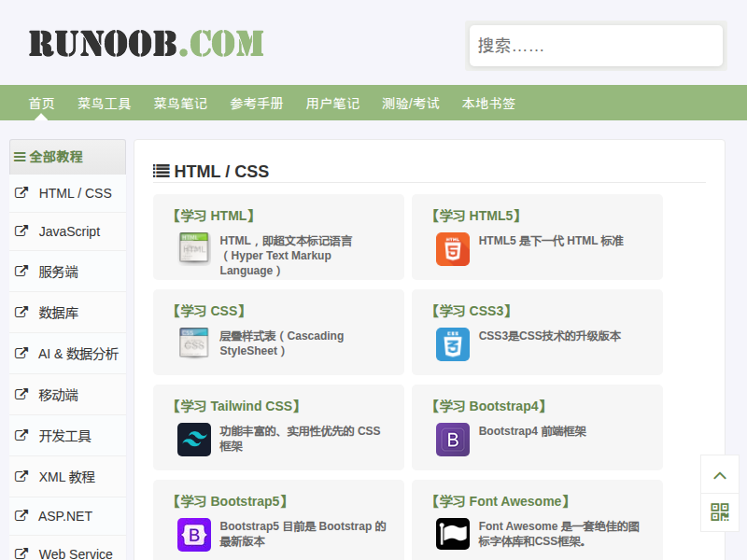Click the RUNOOB.COM logo
The height and width of the screenshot is (560, 747).
pyautogui.click(x=146, y=44)
